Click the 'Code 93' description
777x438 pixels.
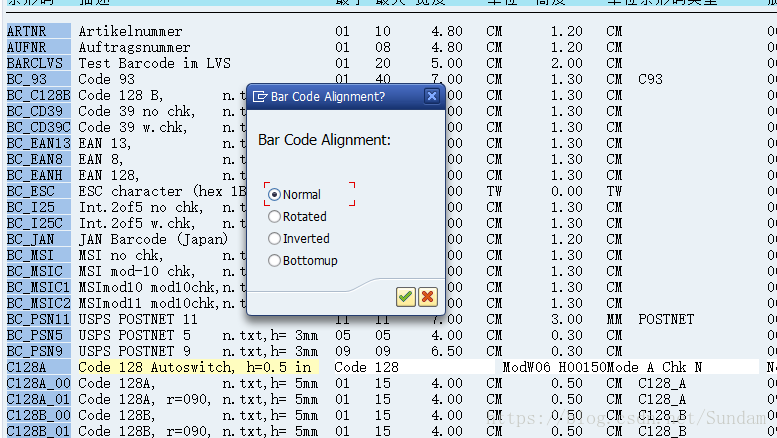(107, 79)
